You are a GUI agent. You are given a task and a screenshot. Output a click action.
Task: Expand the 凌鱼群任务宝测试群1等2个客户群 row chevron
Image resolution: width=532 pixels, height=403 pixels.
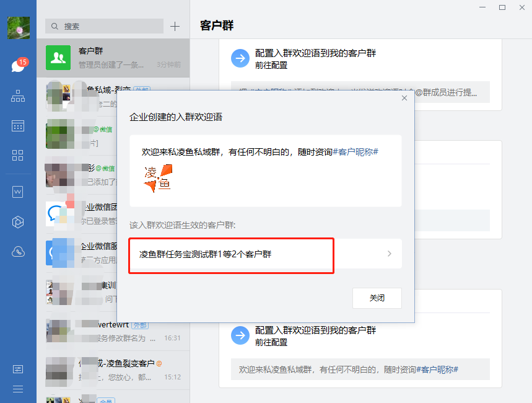point(389,254)
